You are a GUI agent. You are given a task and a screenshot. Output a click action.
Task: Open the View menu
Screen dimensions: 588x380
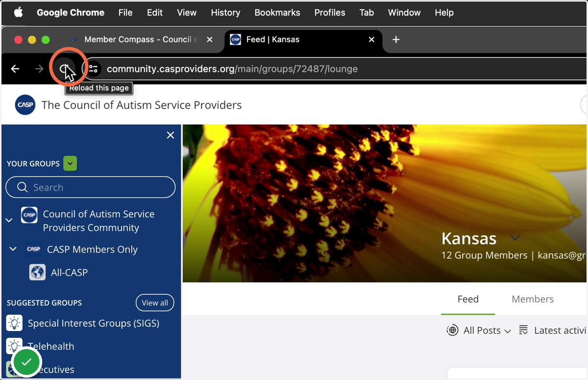click(x=187, y=13)
